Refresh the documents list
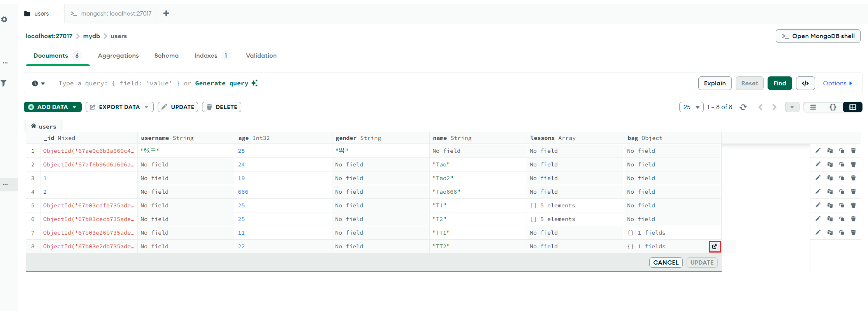 click(x=743, y=107)
